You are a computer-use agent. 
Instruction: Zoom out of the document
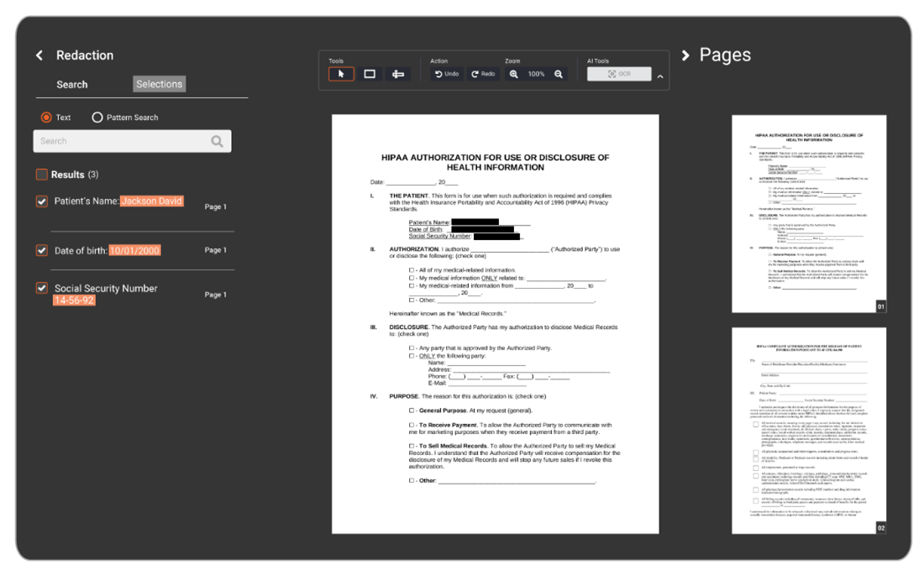pos(559,74)
